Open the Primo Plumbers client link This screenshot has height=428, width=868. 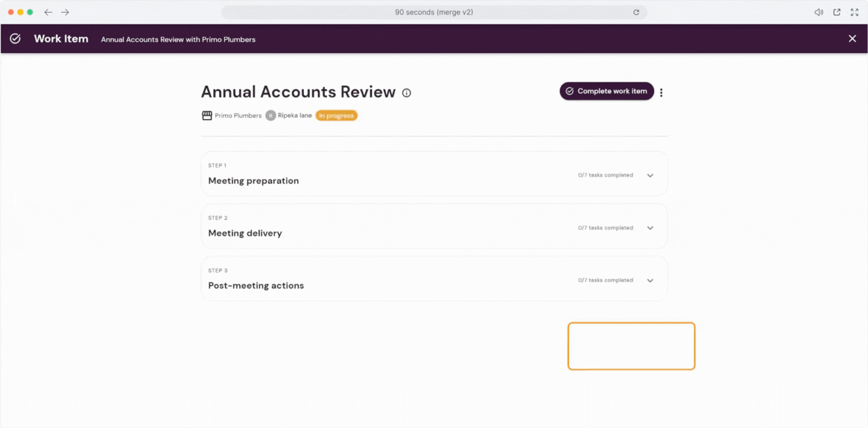[238, 115]
